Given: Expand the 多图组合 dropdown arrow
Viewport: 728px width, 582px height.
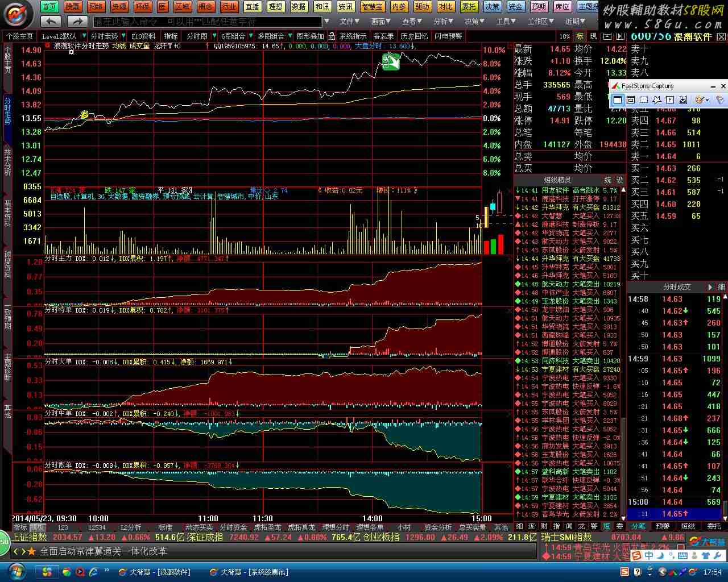Looking at the screenshot, I should tap(289, 36).
